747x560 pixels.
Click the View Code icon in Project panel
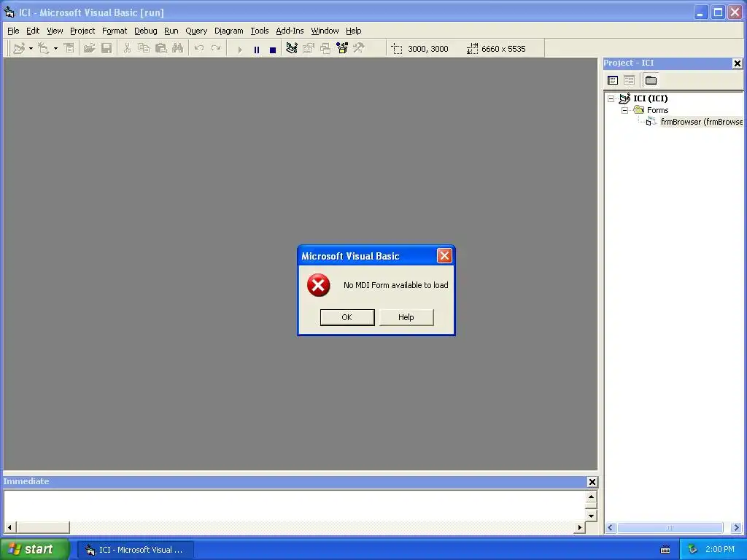[x=613, y=80]
